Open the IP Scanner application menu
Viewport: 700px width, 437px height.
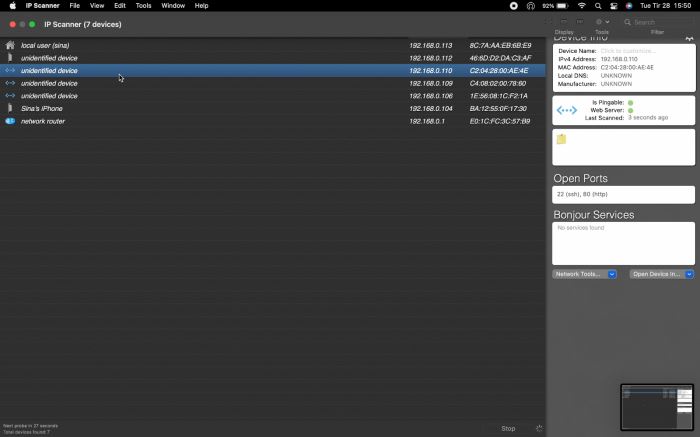(x=42, y=6)
